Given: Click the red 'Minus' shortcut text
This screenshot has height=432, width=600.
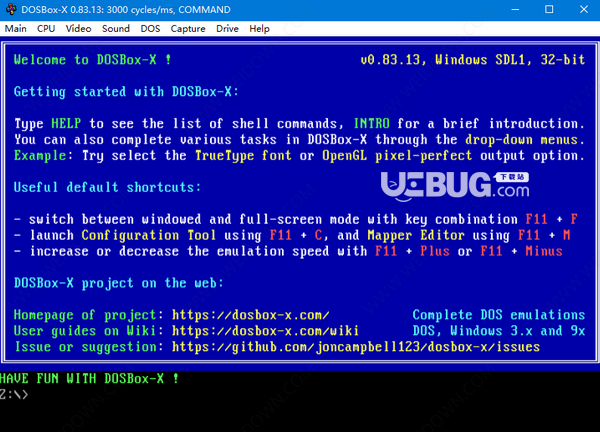Looking at the screenshot, I should point(544,251).
